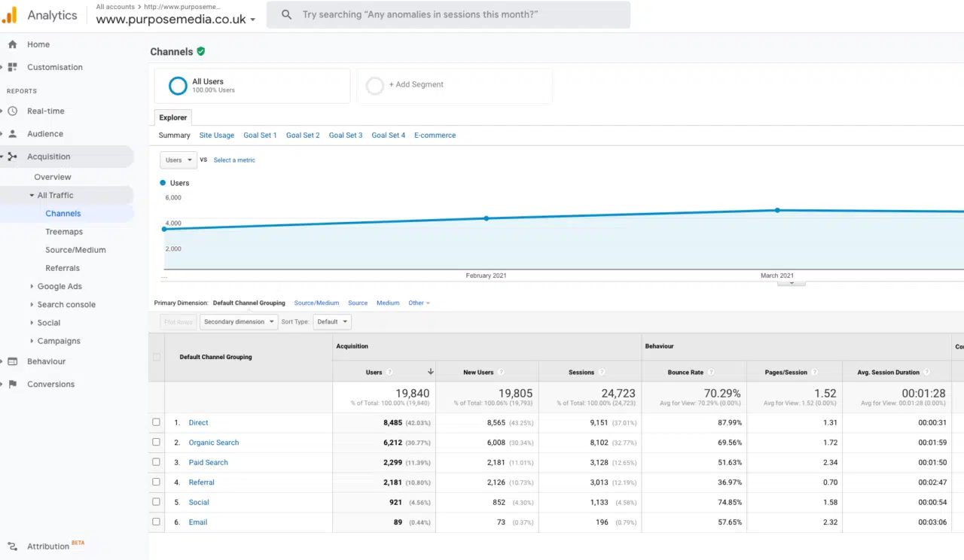Open the E-commerce tab

pyautogui.click(x=435, y=135)
